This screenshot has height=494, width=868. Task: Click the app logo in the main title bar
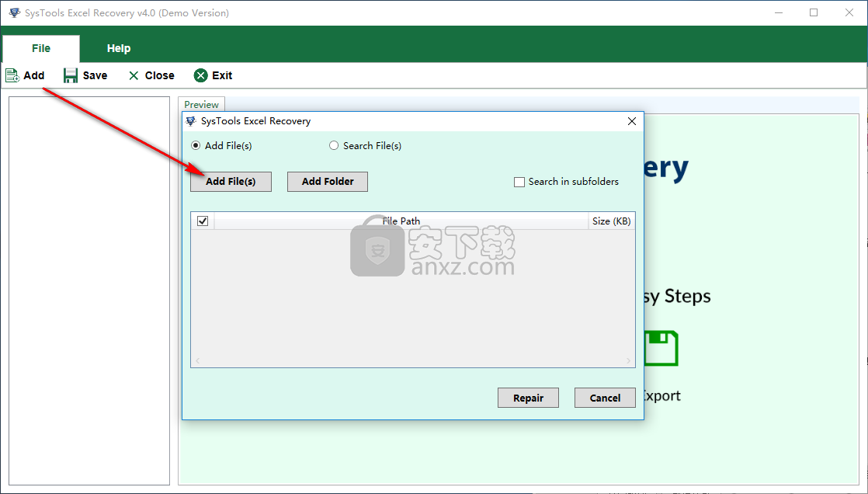(x=15, y=12)
